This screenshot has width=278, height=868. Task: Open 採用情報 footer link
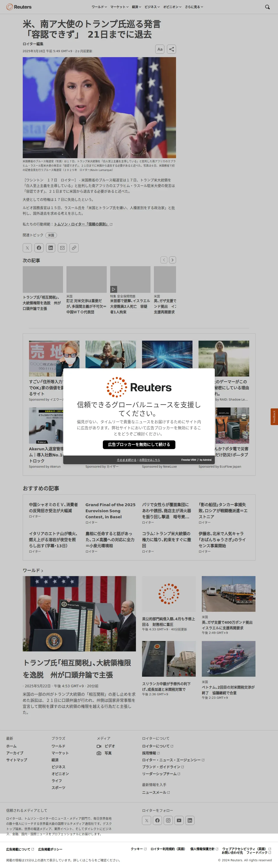151,753
